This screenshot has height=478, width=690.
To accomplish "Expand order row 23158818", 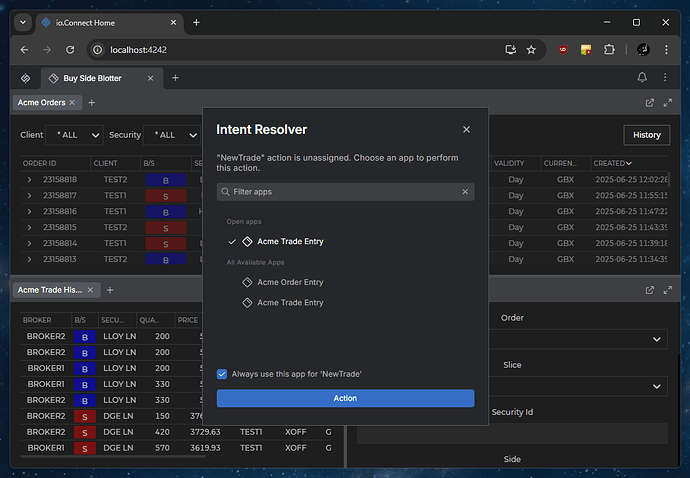I will click(x=29, y=180).
